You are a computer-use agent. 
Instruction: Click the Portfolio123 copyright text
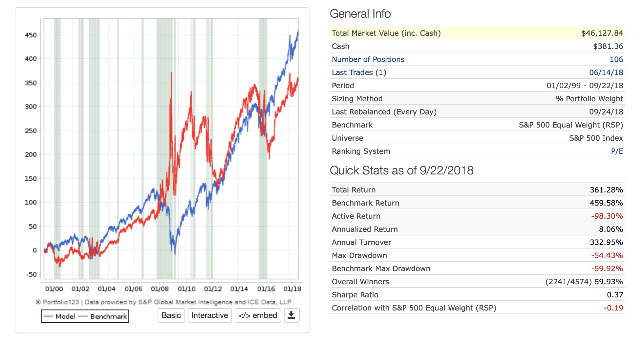pyautogui.click(x=163, y=302)
